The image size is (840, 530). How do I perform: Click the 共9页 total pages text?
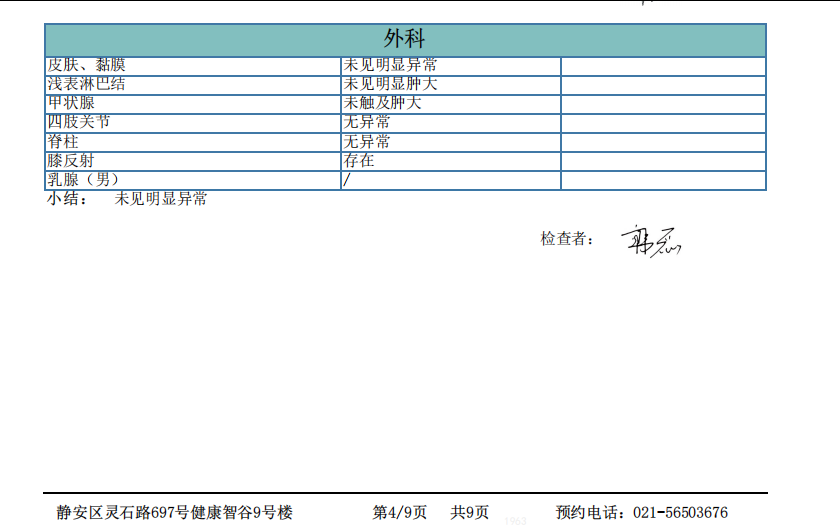pyautogui.click(x=470, y=512)
